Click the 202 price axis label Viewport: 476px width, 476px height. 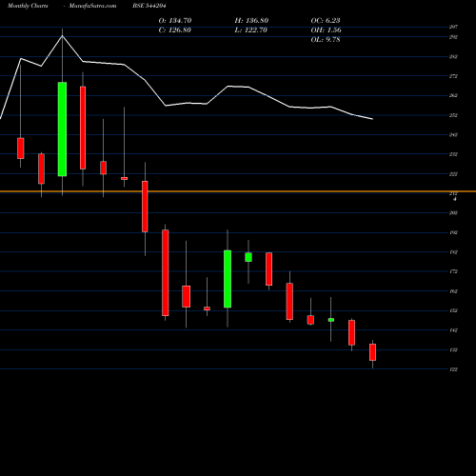click(453, 213)
